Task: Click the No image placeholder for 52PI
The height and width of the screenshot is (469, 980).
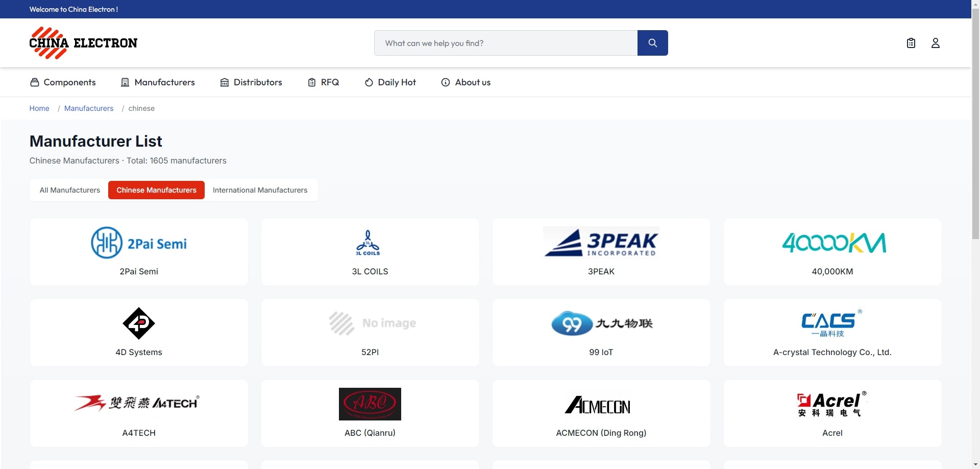Action: click(x=372, y=323)
